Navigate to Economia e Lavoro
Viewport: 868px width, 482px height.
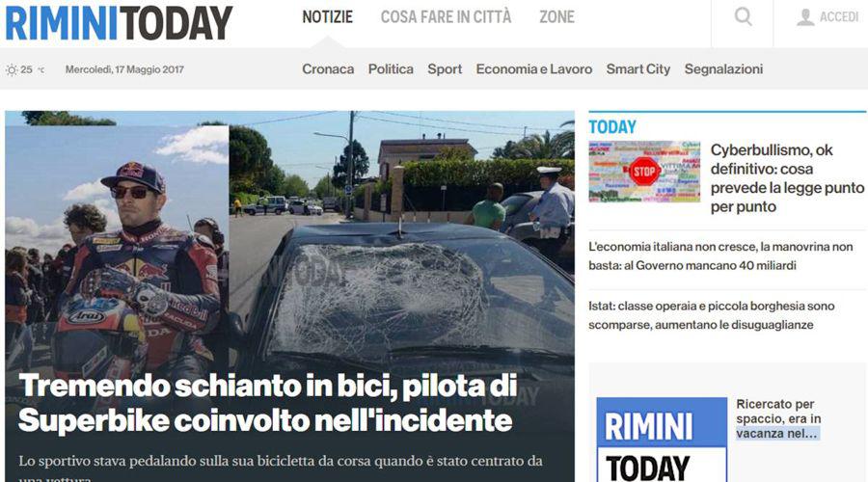coord(534,69)
